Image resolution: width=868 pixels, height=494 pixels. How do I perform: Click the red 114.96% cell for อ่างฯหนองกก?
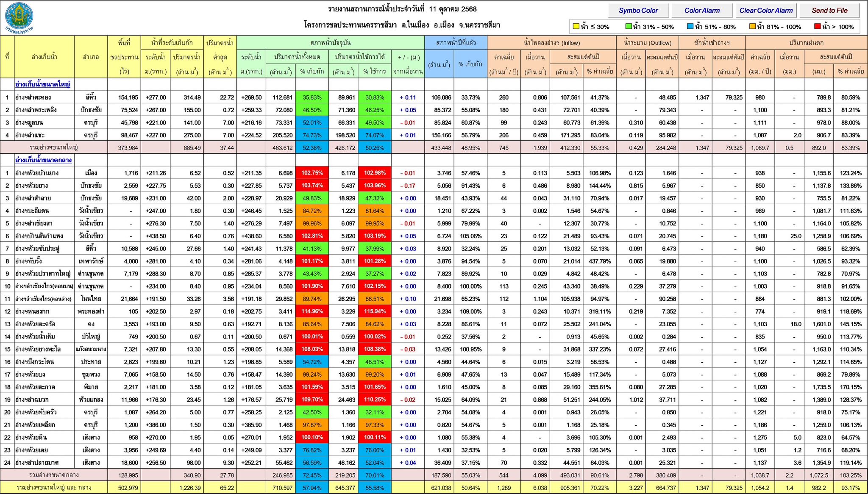[x=312, y=311]
